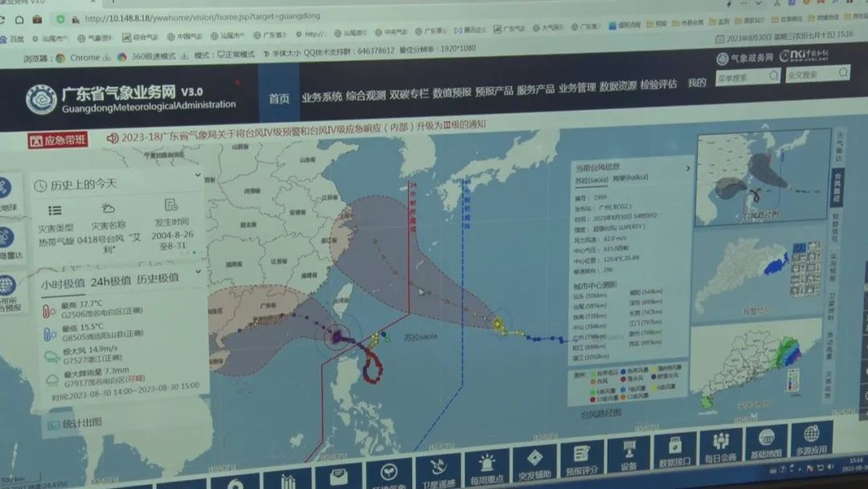Screen dimensions: 868x489
Task: Click the envelope icon in bottom bar
Action: click(338, 477)
